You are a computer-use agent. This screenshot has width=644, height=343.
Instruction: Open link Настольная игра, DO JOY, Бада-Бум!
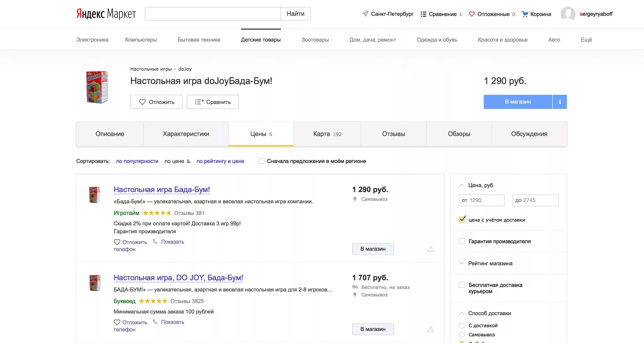[178, 278]
